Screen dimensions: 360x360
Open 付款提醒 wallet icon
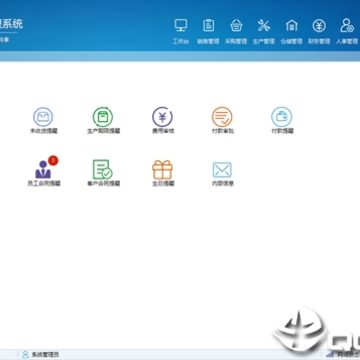[x=282, y=117]
